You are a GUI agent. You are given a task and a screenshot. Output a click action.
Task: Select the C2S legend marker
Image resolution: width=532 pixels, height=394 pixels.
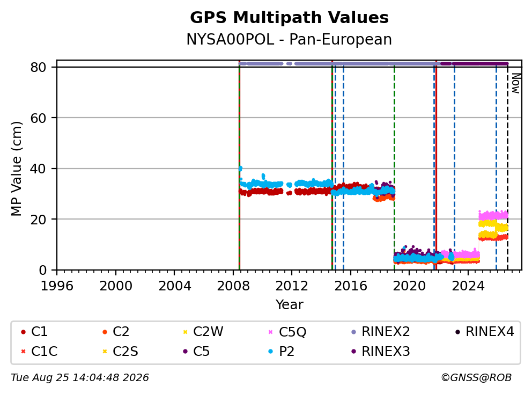(105, 351)
